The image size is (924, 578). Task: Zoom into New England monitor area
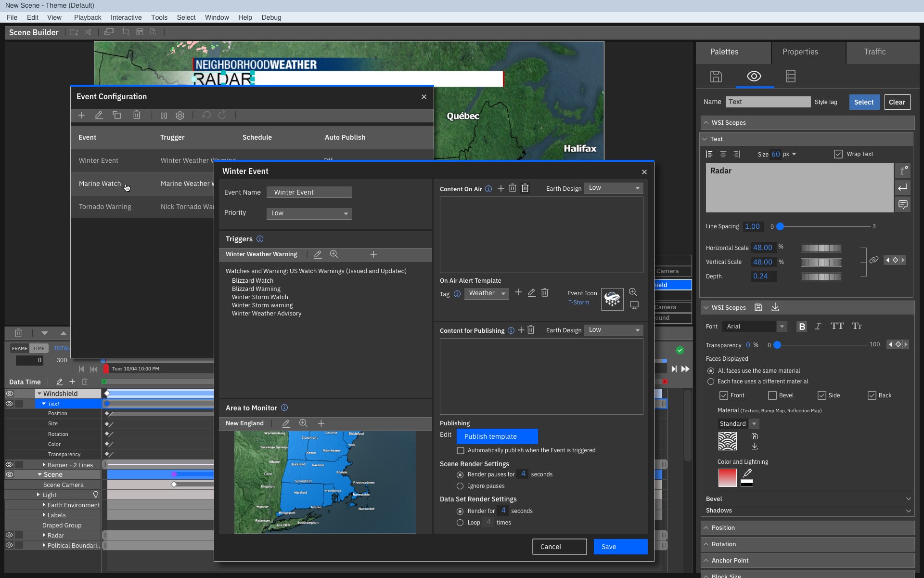pyautogui.click(x=303, y=423)
